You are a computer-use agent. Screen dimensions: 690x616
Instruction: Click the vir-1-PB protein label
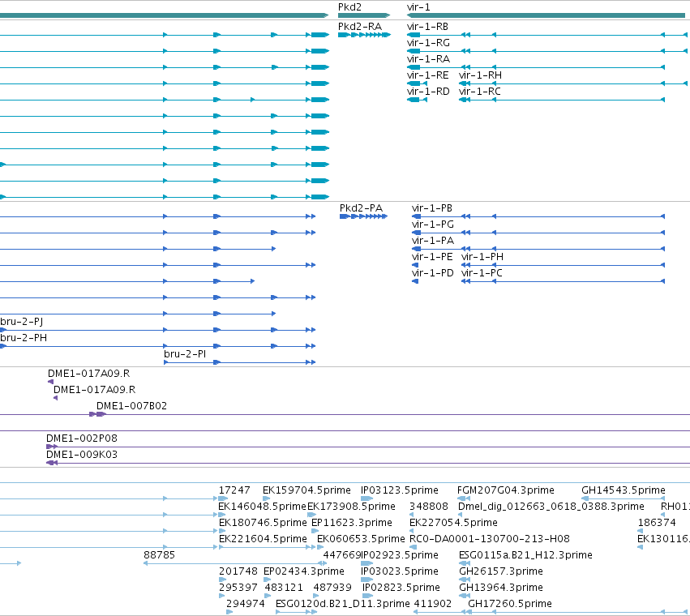coord(432,208)
